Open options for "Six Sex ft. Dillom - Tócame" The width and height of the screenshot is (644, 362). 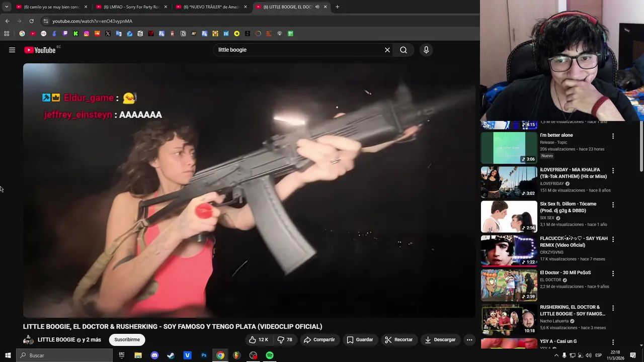pos(613,205)
